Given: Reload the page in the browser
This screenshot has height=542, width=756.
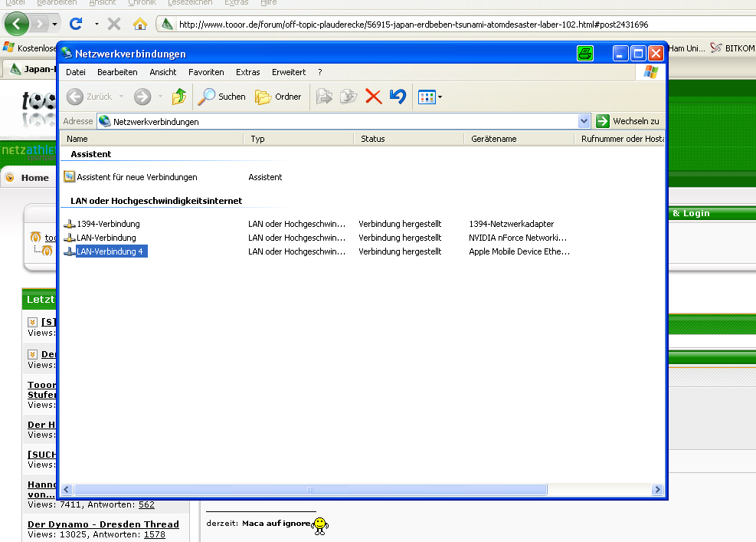Looking at the screenshot, I should [76, 24].
